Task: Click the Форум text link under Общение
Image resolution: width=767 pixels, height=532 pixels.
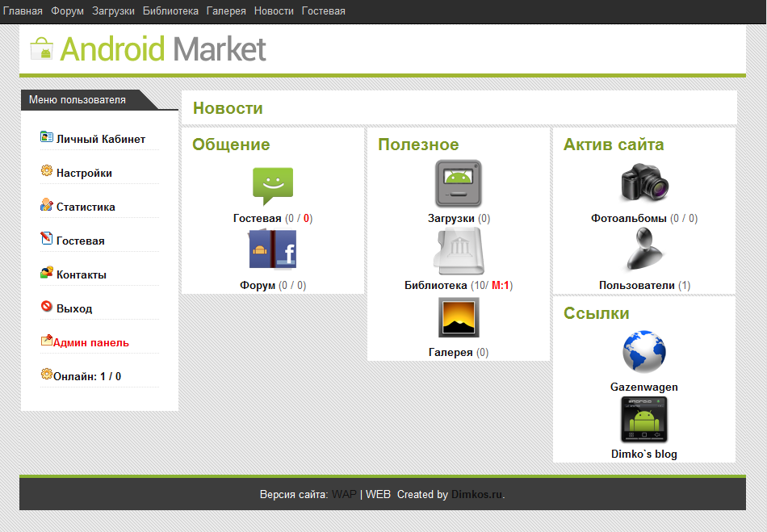Action: 258,285
